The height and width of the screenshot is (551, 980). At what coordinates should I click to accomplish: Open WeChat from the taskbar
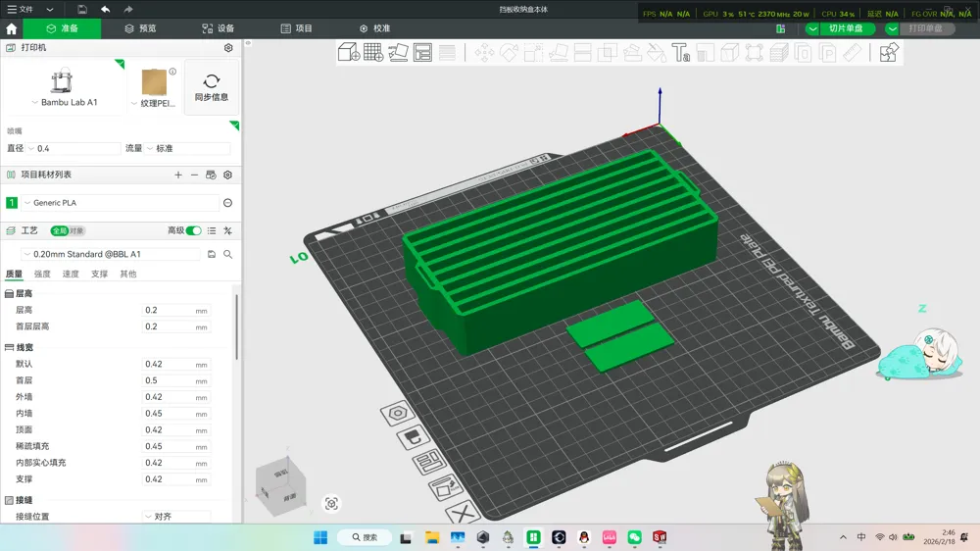click(x=634, y=538)
